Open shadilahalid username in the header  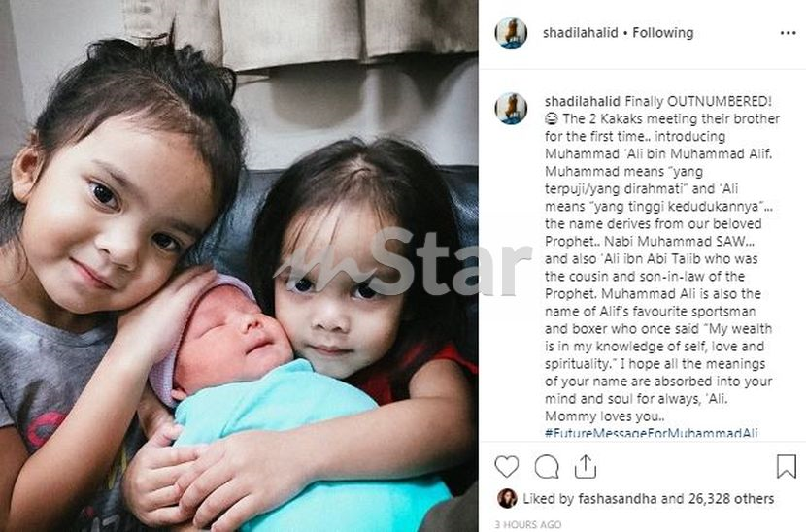point(581,33)
